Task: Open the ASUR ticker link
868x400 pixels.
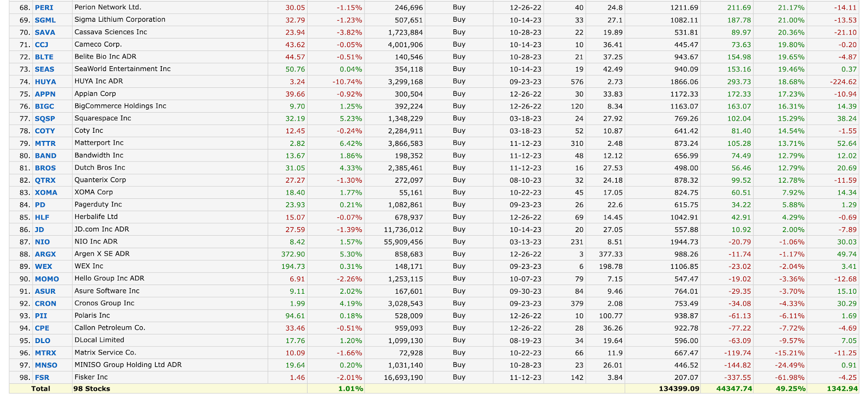Action: (x=45, y=292)
